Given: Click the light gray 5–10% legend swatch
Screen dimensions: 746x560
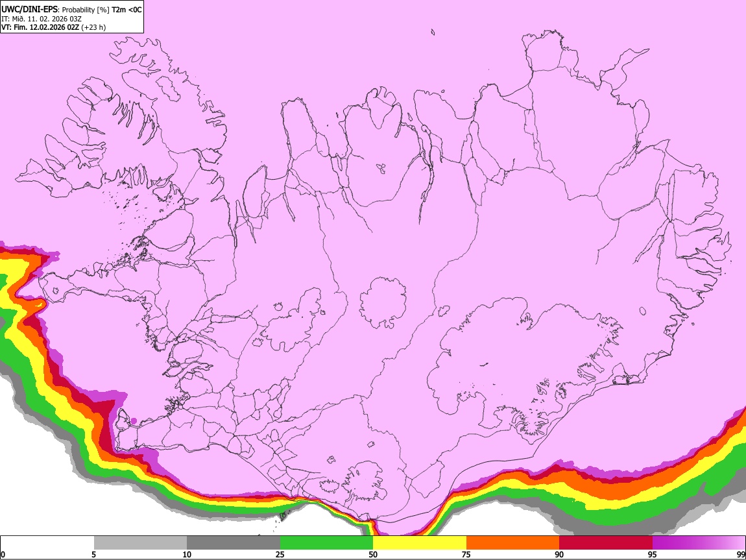Looking at the screenshot, I should (140, 543).
